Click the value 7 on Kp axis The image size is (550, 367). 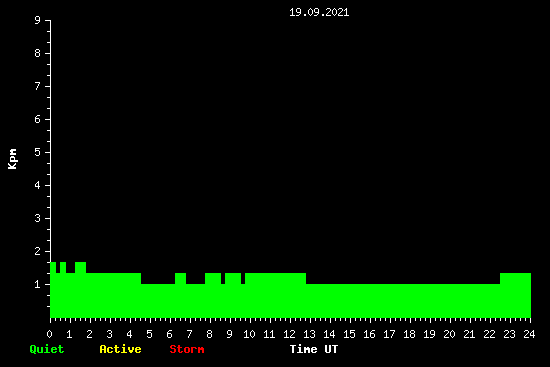click(38, 87)
